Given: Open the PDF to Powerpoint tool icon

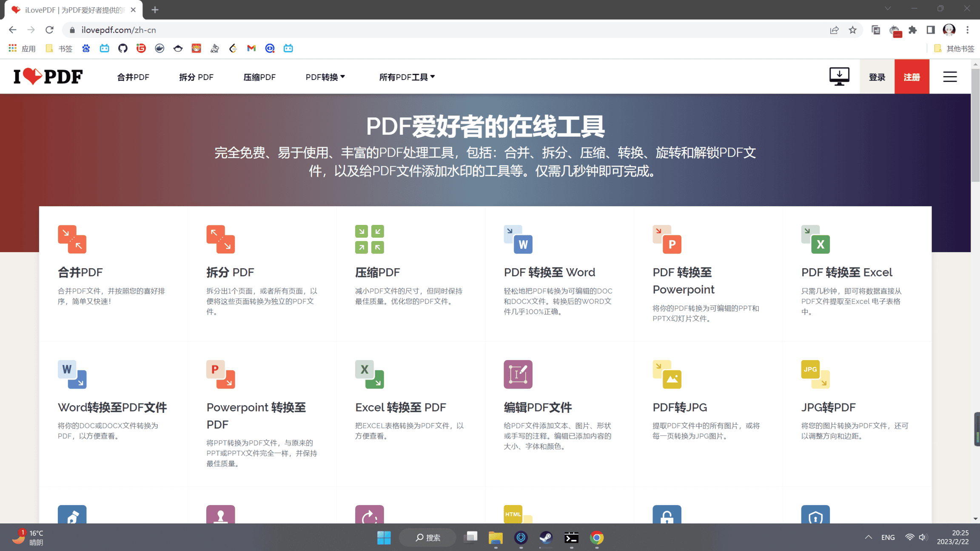Looking at the screenshot, I should pos(667,239).
